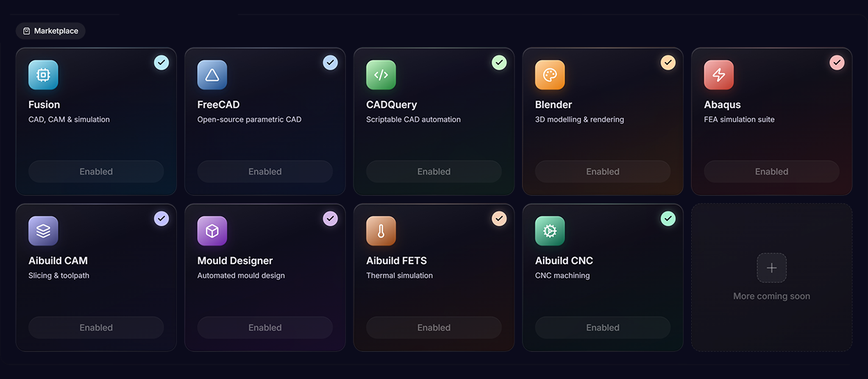
Task: Click the Enabled button under CADQuery
Action: click(434, 171)
